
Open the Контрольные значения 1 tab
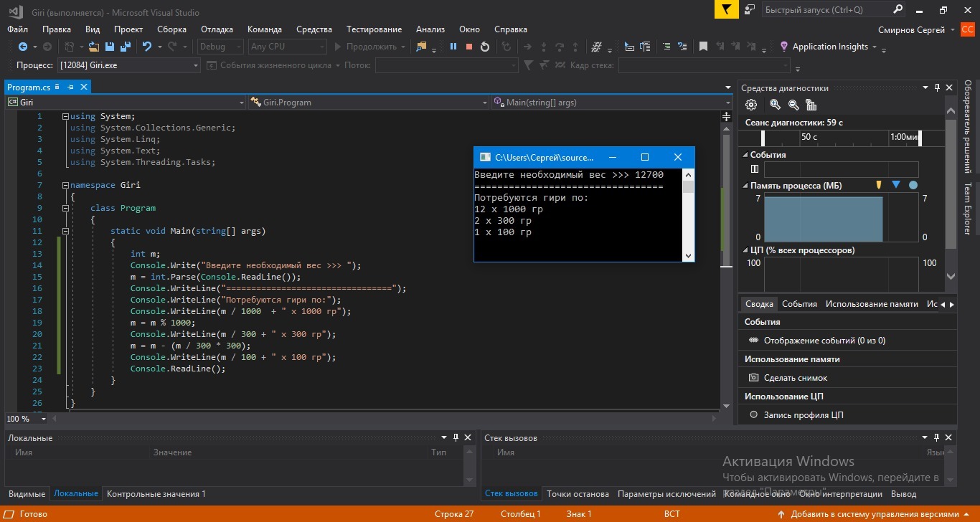pyautogui.click(x=156, y=494)
